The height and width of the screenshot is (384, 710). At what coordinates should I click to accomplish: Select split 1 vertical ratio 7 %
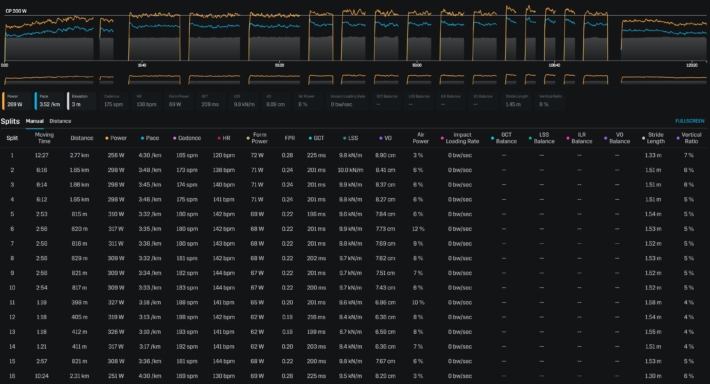pos(689,155)
